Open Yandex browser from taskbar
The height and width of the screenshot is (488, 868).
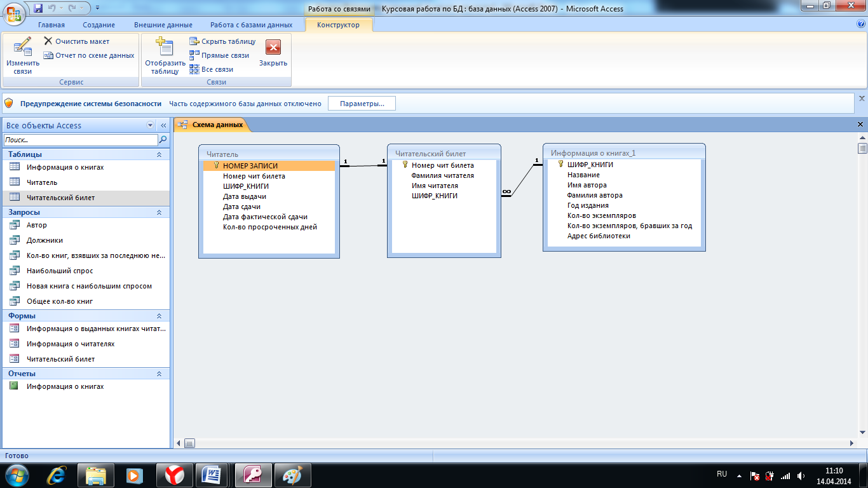(174, 475)
